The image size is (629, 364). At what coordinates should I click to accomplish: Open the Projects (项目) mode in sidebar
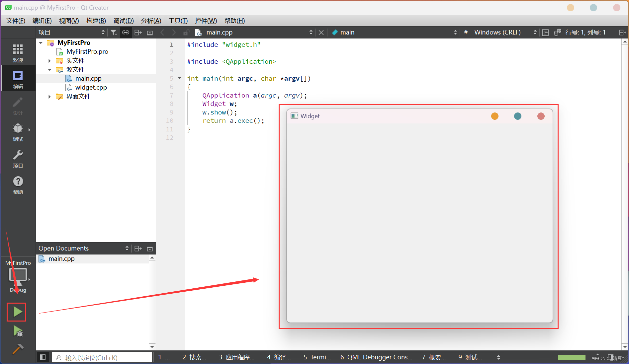(x=18, y=159)
